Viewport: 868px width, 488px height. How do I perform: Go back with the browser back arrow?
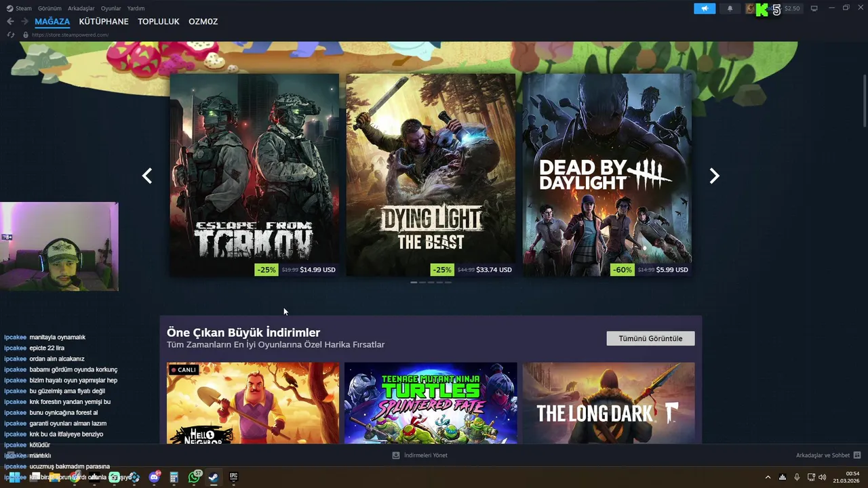[10, 22]
